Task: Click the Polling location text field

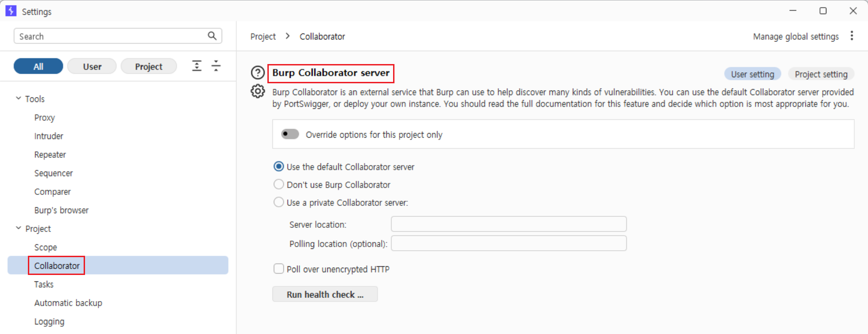Action: tap(509, 243)
